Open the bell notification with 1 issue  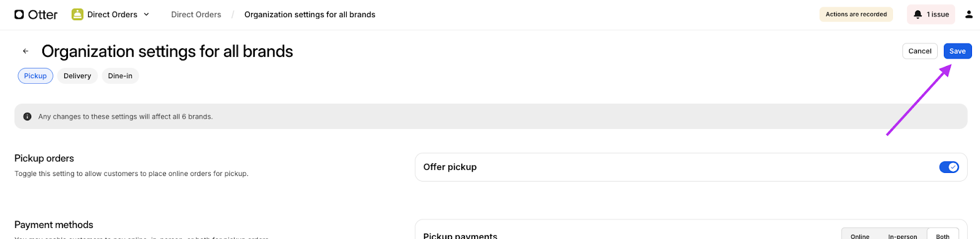(x=931, y=14)
